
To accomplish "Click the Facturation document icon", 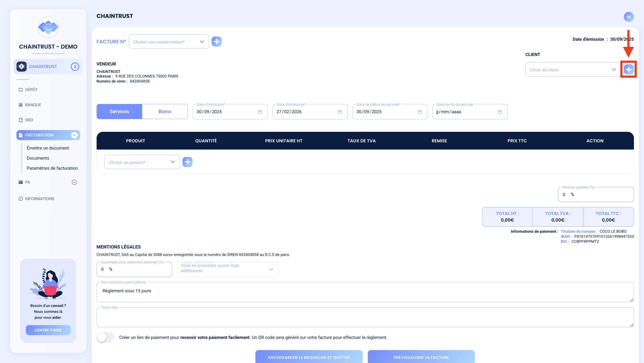I will tap(21, 135).
